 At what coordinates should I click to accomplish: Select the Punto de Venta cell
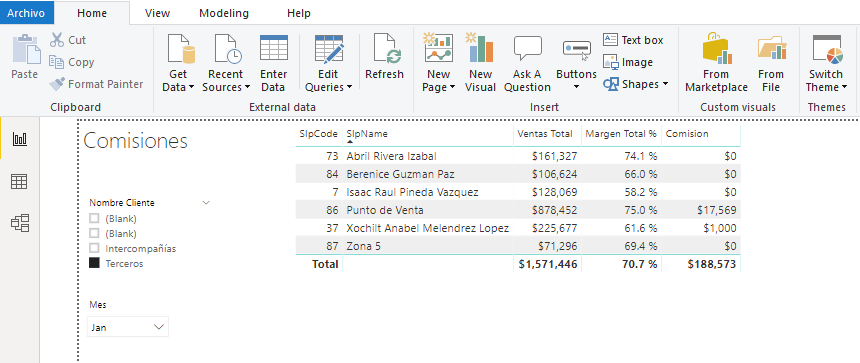[385, 210]
